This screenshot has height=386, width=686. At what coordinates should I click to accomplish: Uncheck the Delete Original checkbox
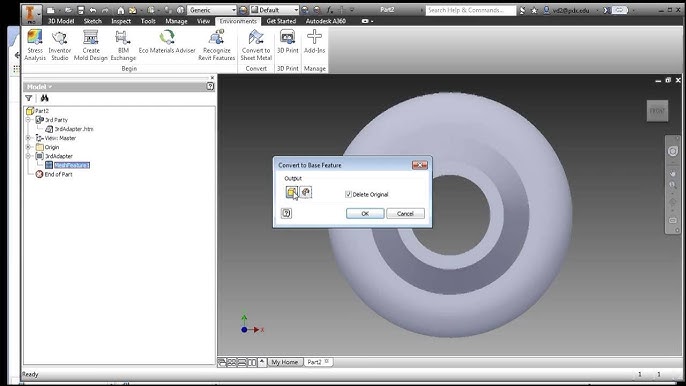pos(348,194)
